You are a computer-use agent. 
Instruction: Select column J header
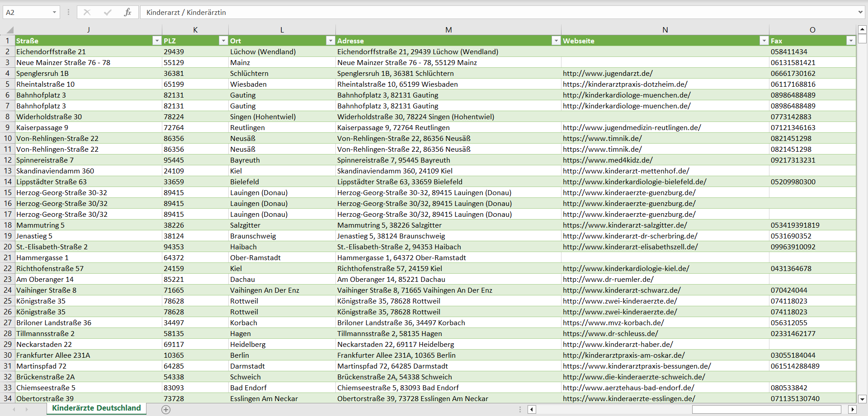tap(89, 30)
